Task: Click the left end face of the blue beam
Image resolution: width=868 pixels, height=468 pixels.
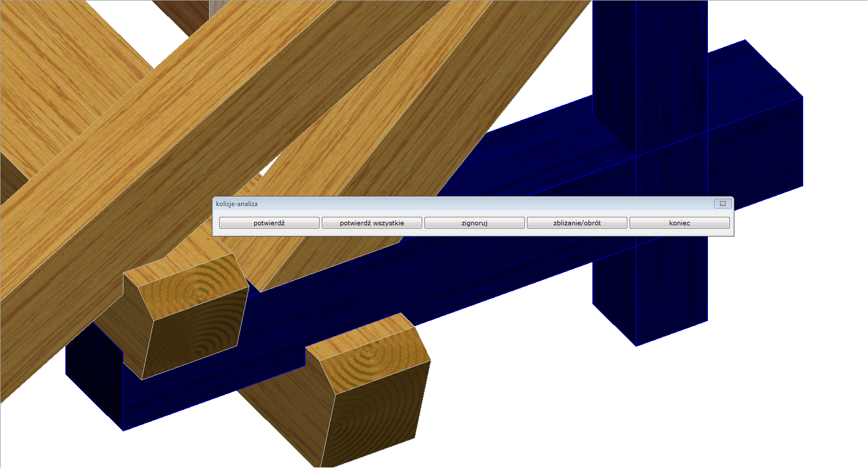Action: pos(93,383)
